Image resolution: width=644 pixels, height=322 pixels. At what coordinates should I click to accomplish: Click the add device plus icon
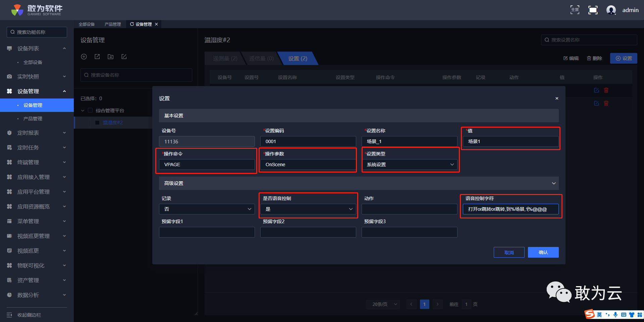(x=84, y=57)
